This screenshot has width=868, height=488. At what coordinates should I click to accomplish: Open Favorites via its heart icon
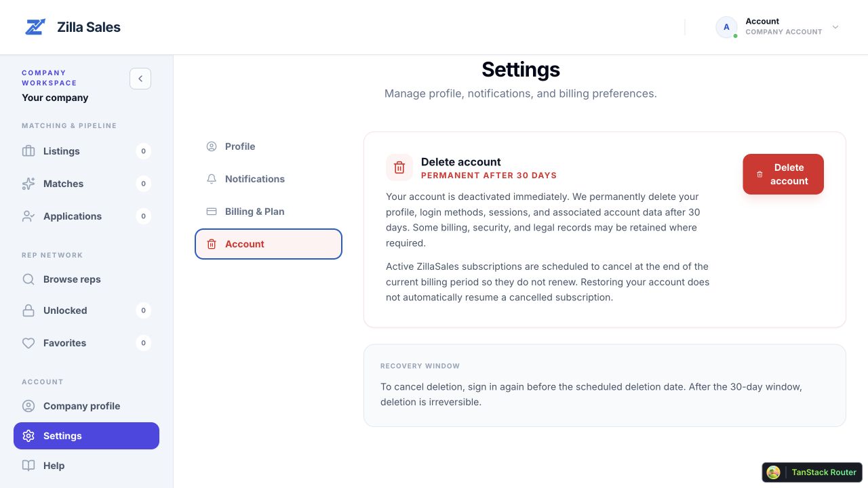pos(28,343)
